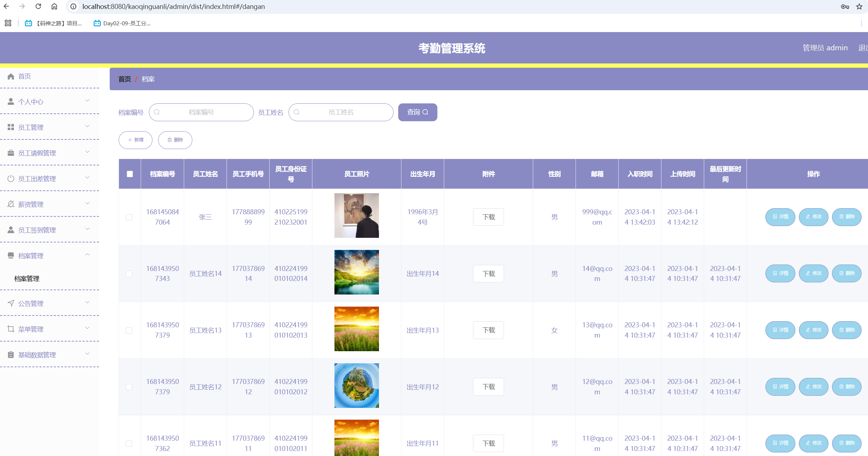Click the briefcase icon next to 员工请假管理
Screen dimensions: 868x456
[x=11, y=153]
